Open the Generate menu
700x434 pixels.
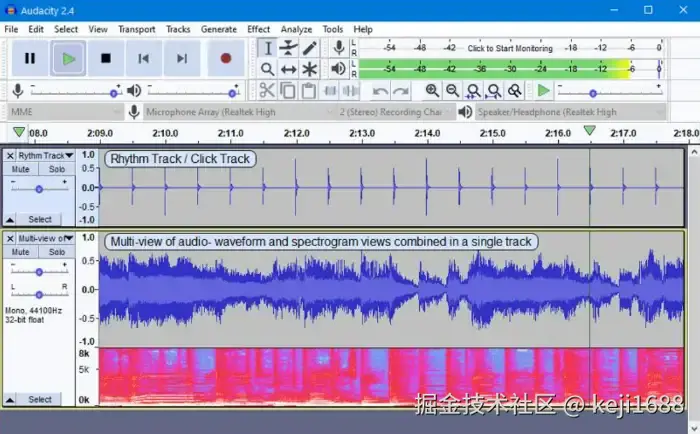coord(219,29)
